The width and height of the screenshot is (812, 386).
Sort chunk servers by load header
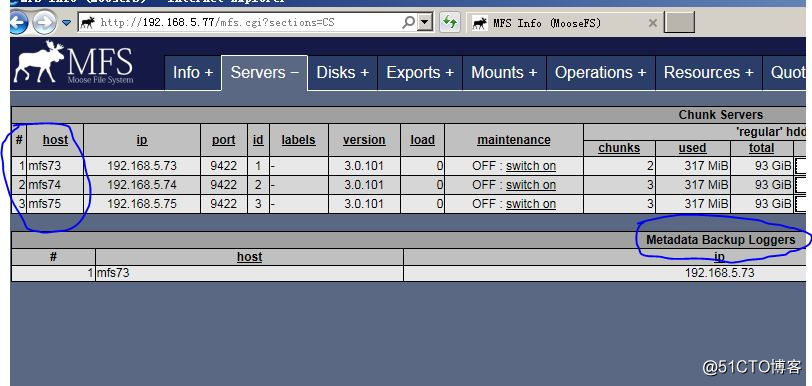[422, 140]
